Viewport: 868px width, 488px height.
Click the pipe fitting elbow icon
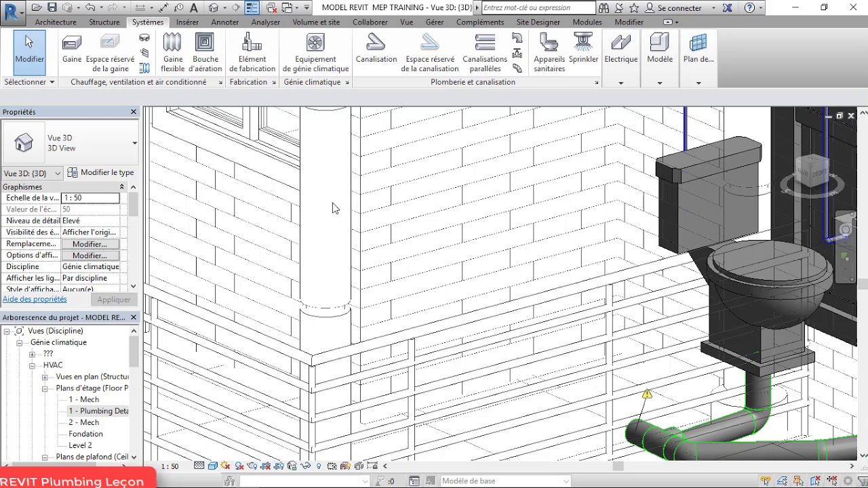pyautogui.click(x=517, y=39)
